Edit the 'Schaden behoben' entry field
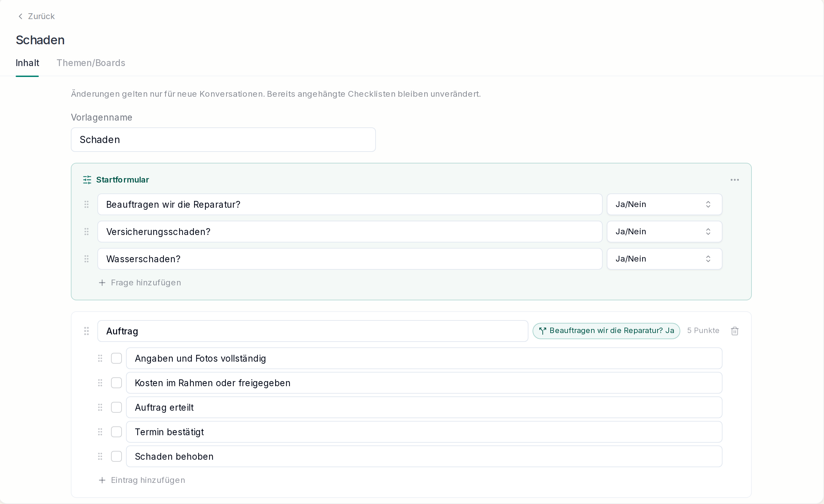Screen dimensions: 824x504 pyautogui.click(x=424, y=456)
